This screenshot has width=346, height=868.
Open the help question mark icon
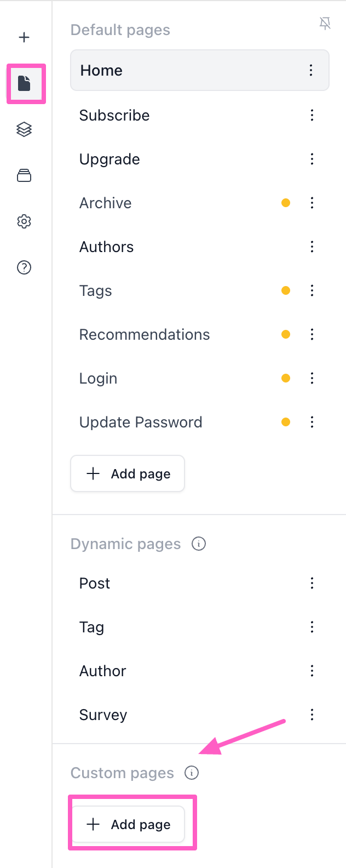[24, 267]
